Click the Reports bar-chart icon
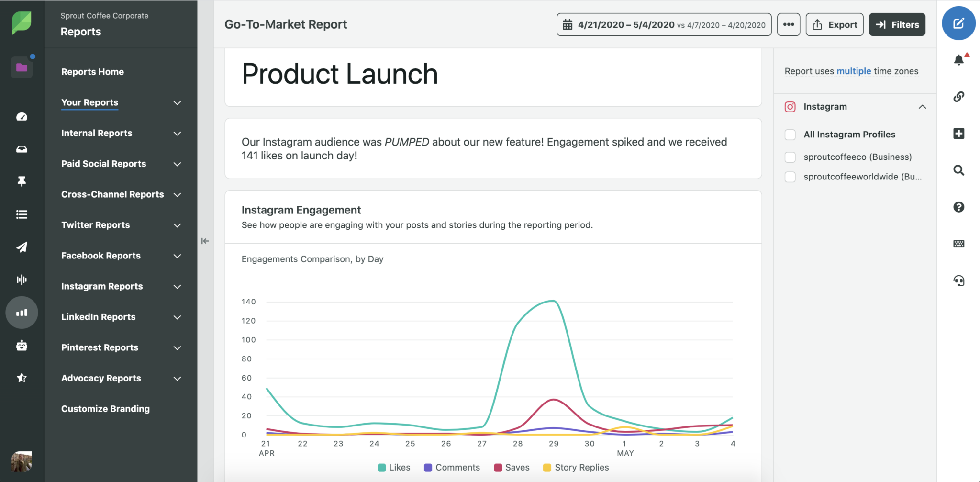 click(22, 313)
